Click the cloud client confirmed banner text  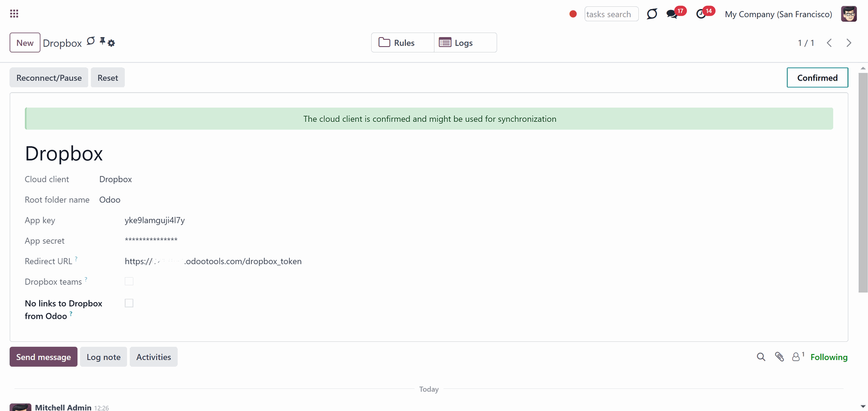coord(429,118)
